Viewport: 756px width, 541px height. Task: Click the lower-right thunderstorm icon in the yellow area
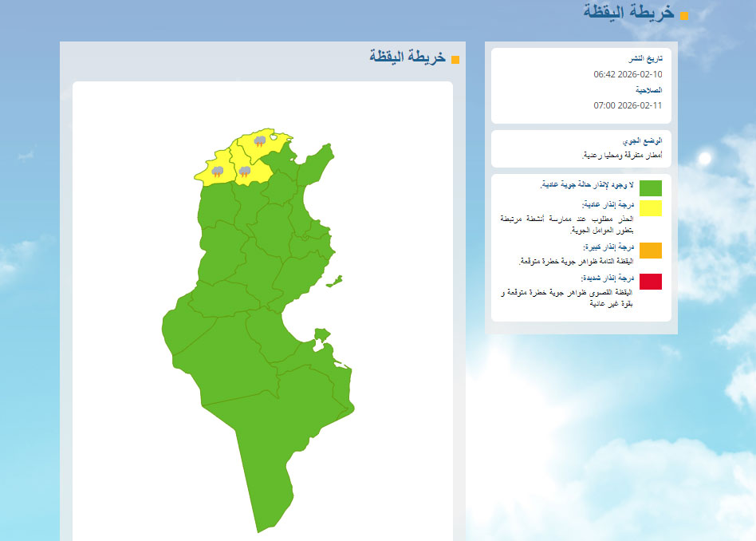(x=245, y=171)
